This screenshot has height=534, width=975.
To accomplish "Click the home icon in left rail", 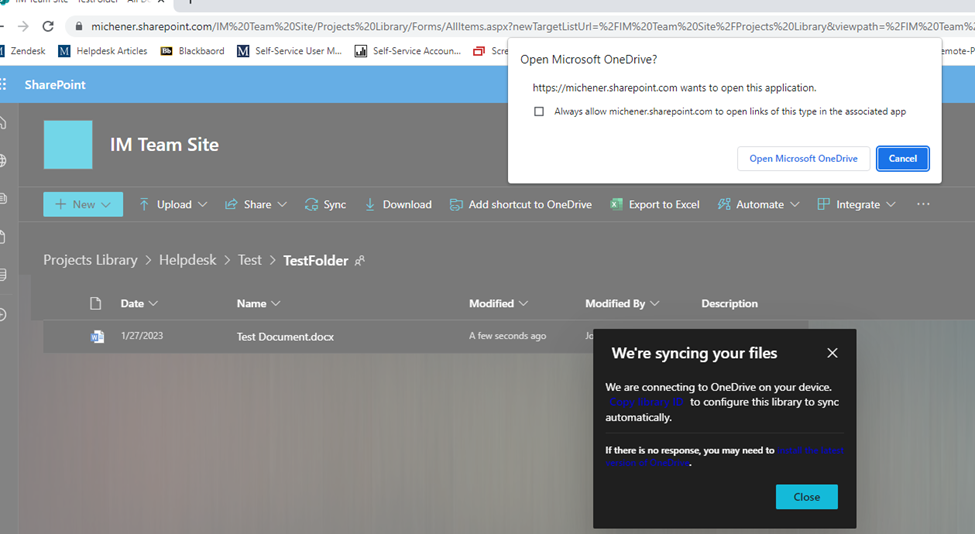I will pyautogui.click(x=3, y=122).
